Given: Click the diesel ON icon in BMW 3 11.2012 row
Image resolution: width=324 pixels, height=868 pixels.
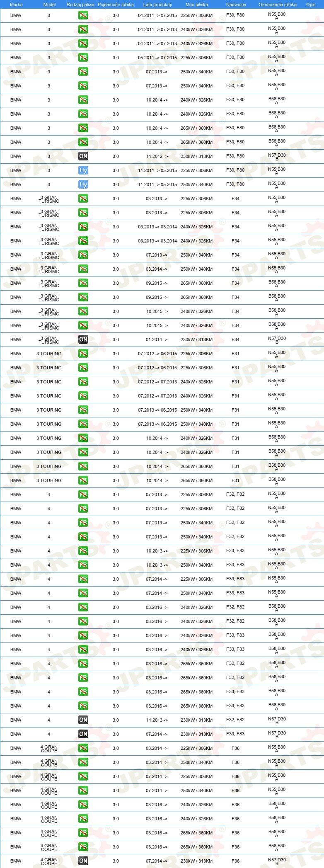Looking at the screenshot, I should tap(83, 156).
